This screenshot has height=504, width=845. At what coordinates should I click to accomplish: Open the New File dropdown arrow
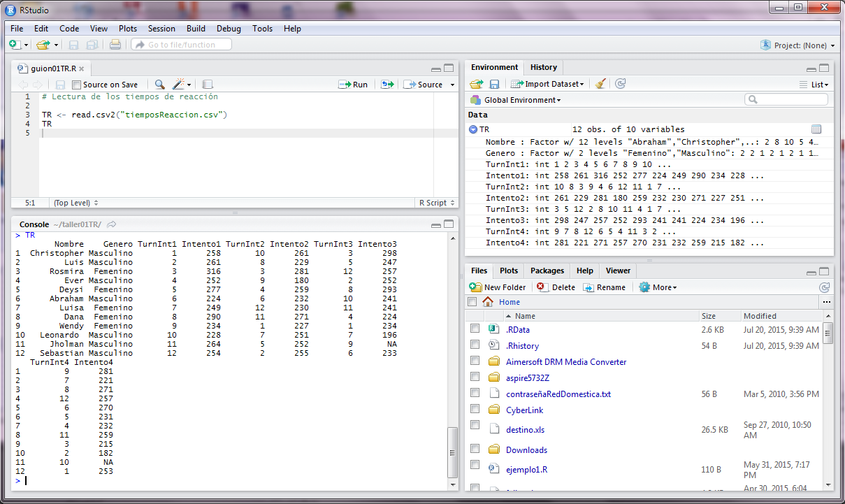27,45
